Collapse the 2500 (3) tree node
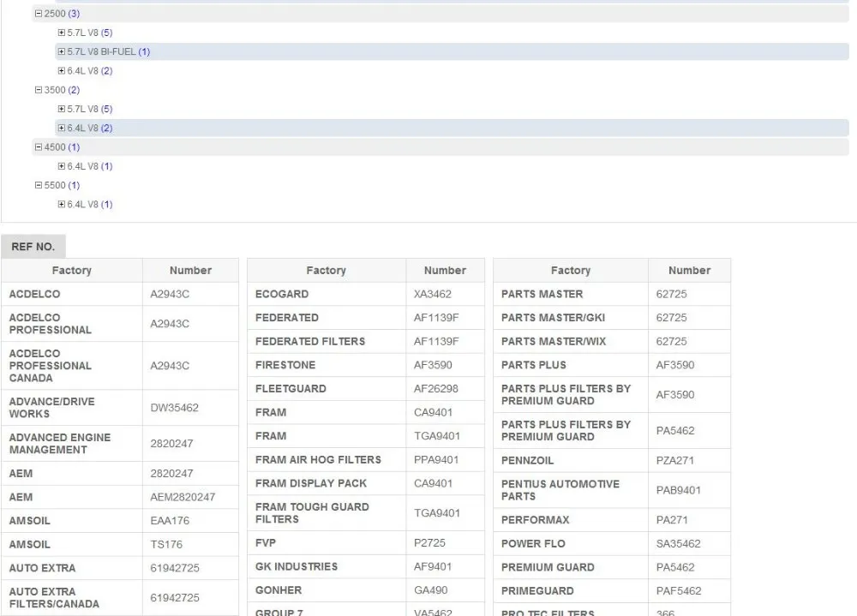Screen dimensions: 857x616 click(x=39, y=14)
